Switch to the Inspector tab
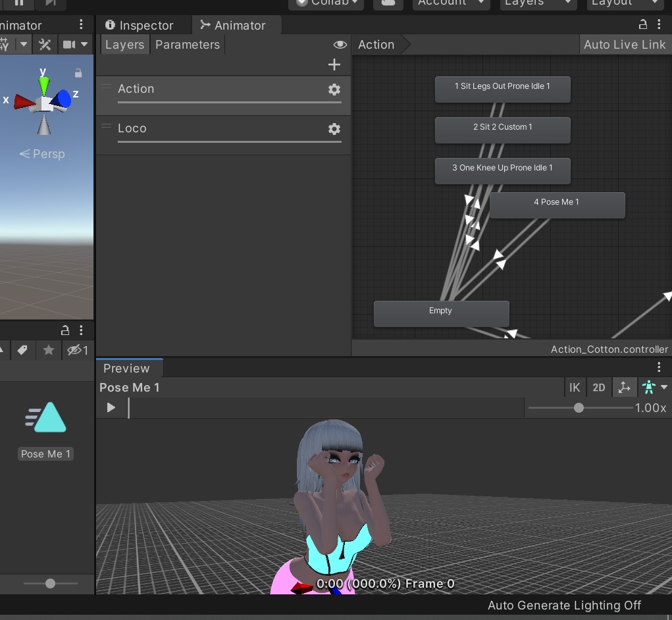The width and height of the screenshot is (672, 620). (140, 25)
